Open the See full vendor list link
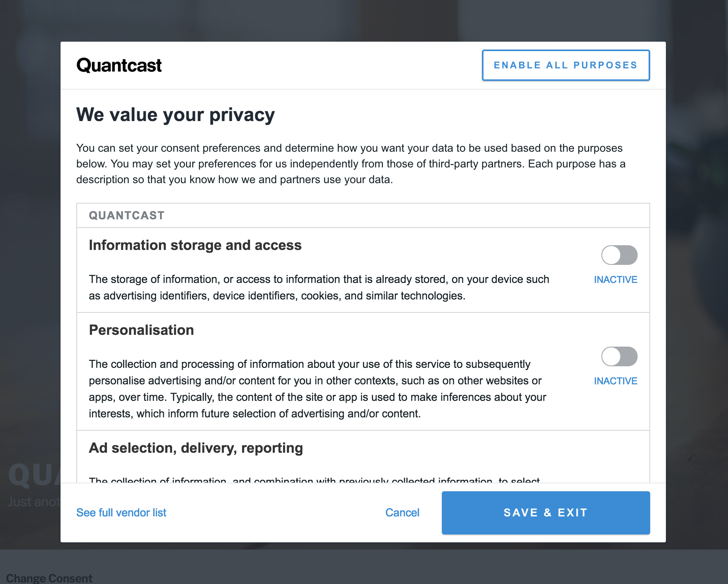 121,512
